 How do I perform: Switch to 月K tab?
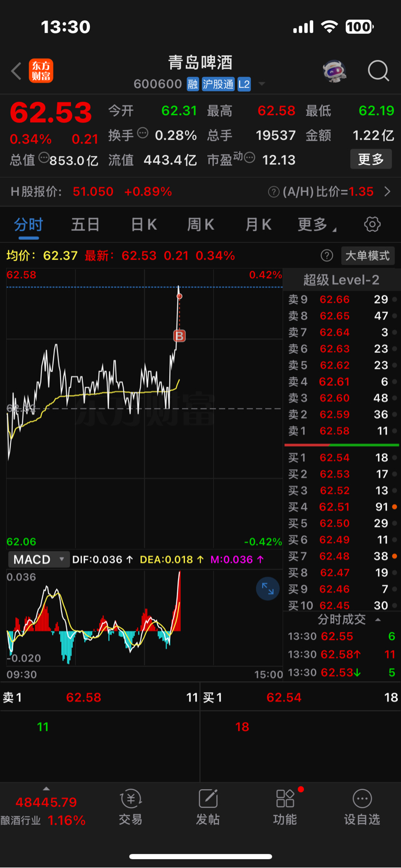click(x=258, y=225)
